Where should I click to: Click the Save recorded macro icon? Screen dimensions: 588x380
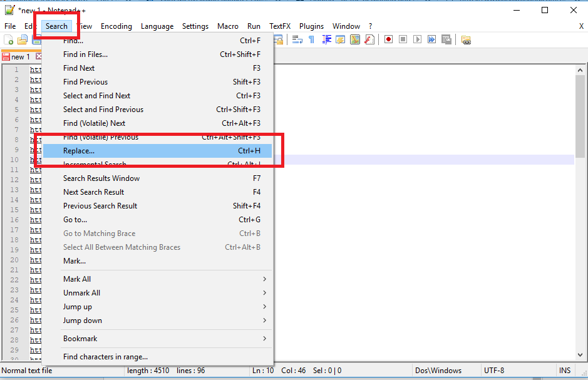446,39
